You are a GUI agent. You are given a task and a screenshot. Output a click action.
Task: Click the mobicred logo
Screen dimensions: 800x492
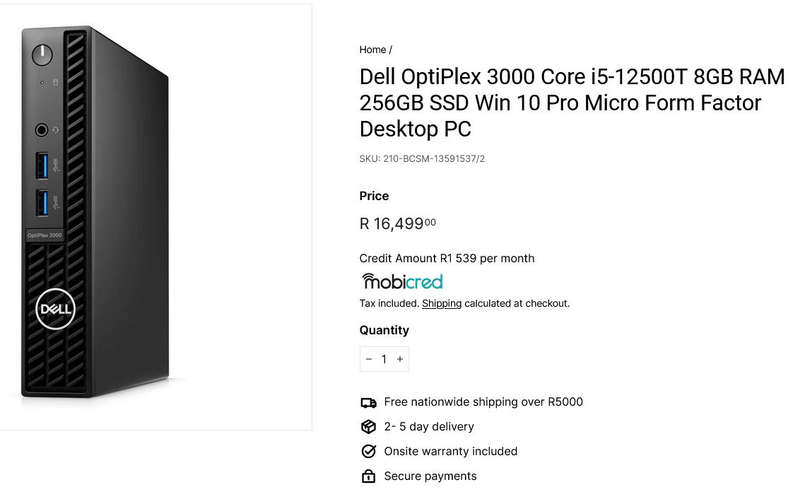[x=402, y=281]
